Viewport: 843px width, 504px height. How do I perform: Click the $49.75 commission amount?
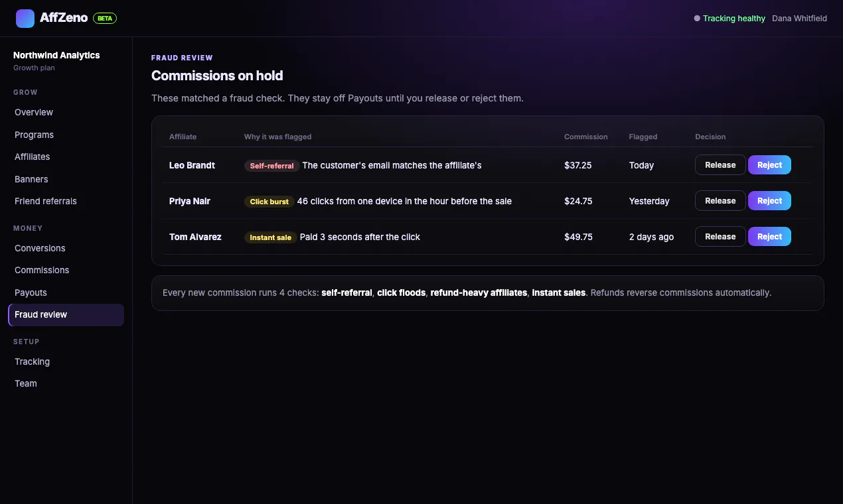click(x=578, y=237)
